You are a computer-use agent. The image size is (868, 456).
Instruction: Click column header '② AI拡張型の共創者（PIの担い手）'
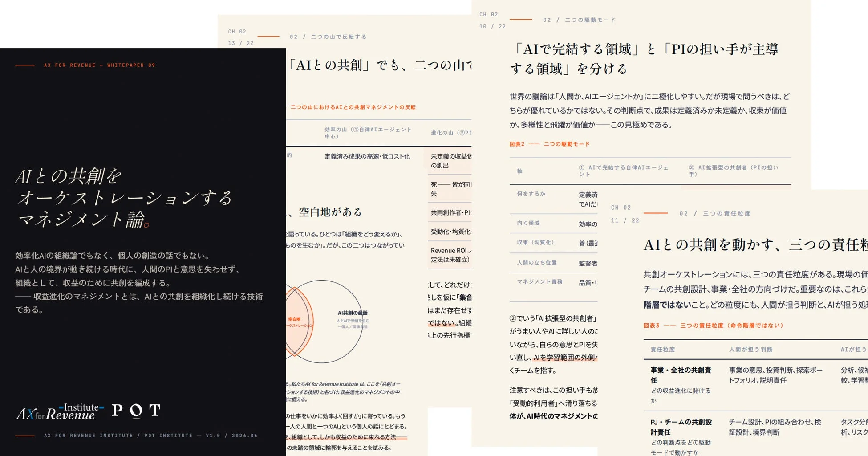(734, 171)
